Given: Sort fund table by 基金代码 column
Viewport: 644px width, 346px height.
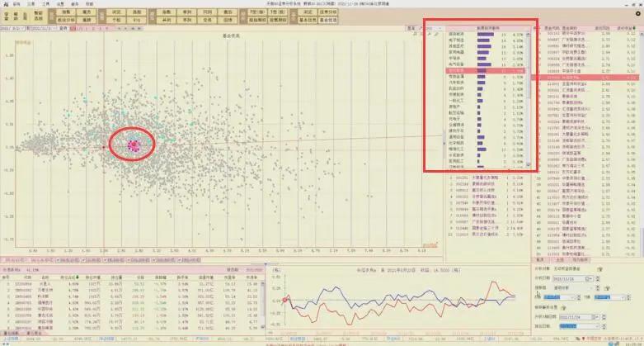Looking at the screenshot, I should (552, 28).
